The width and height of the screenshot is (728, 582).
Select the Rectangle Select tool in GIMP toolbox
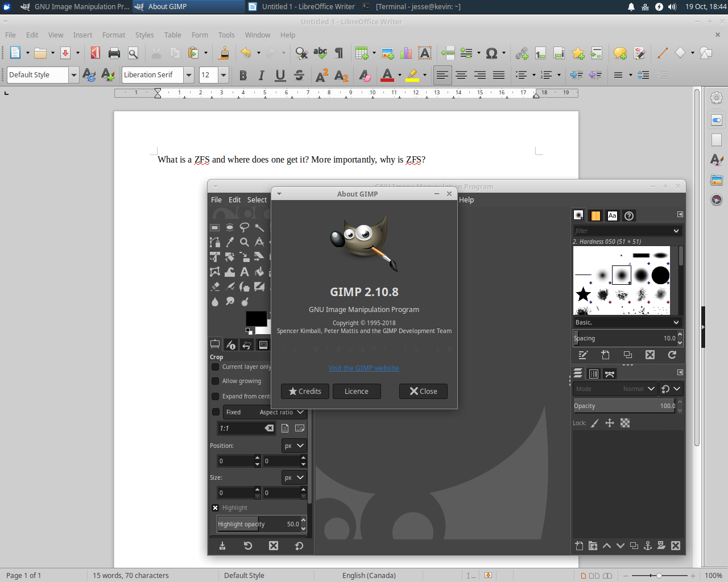click(x=215, y=227)
